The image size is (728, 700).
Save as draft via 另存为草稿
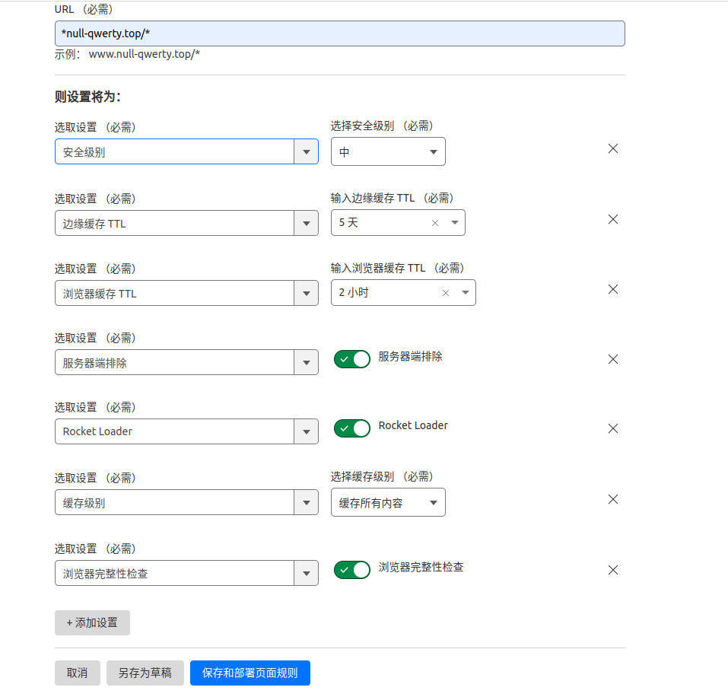(145, 673)
